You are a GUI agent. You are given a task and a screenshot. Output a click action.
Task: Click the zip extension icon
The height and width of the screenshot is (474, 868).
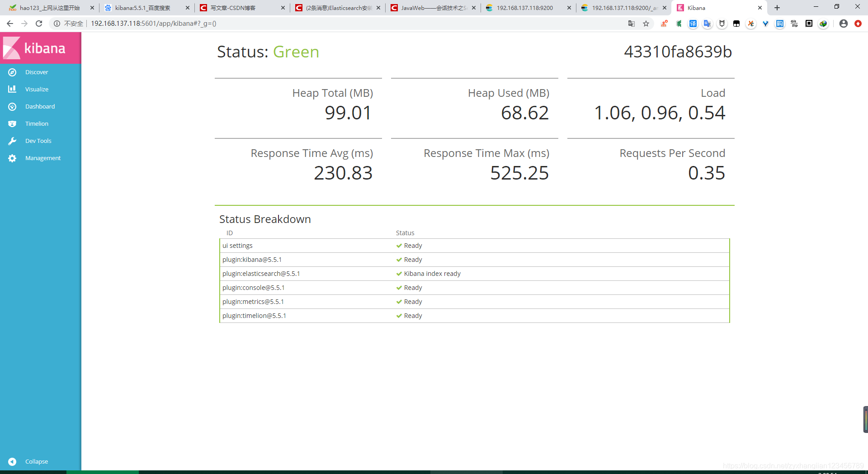pyautogui.click(x=794, y=24)
